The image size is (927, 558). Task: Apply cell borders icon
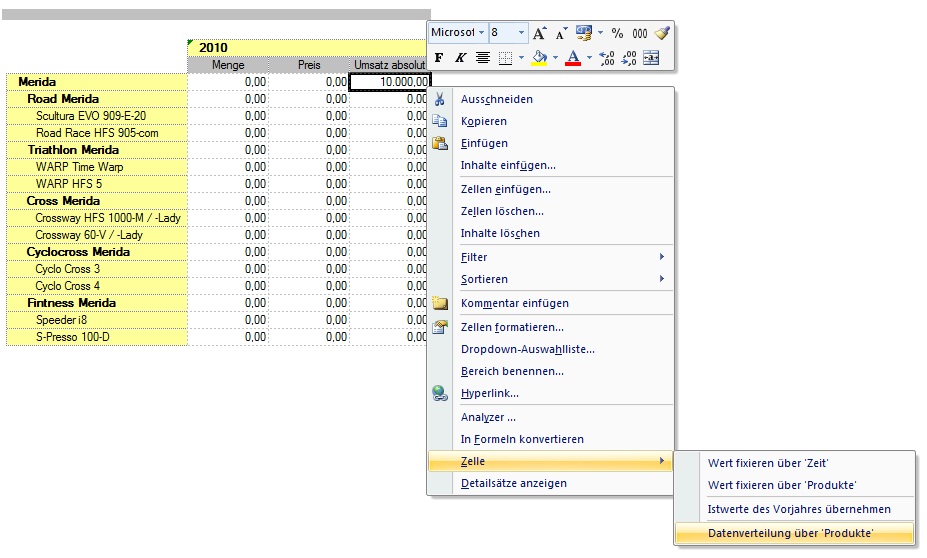tap(505, 57)
